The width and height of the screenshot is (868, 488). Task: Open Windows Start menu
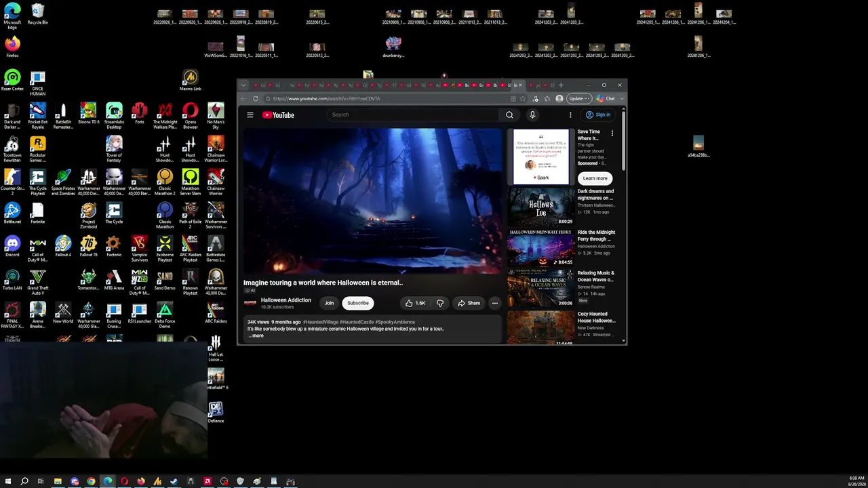pyautogui.click(x=7, y=481)
